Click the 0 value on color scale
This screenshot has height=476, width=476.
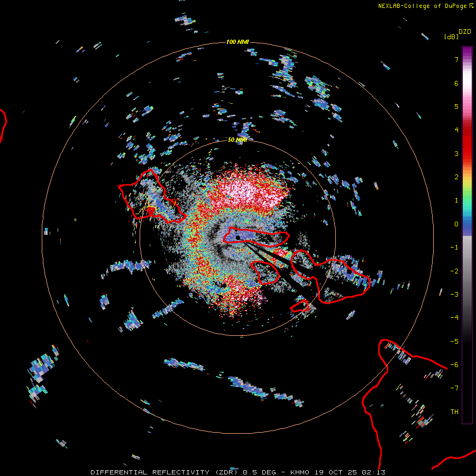tap(456, 224)
